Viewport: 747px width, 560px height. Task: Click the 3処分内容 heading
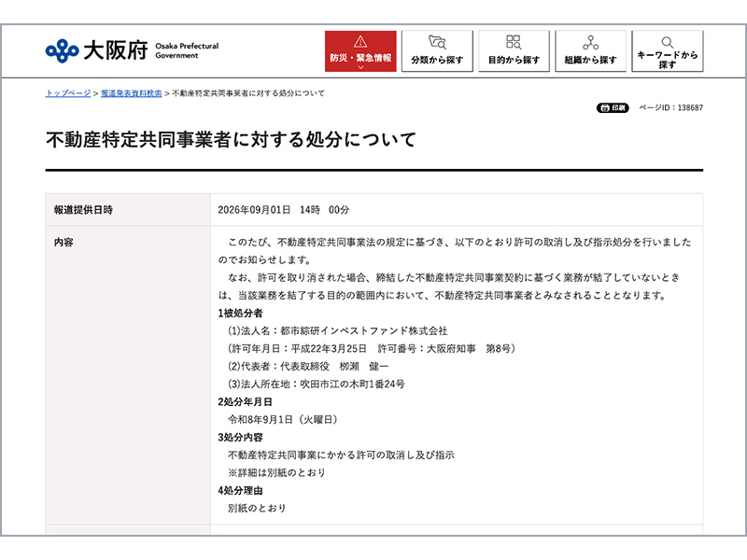240,437
